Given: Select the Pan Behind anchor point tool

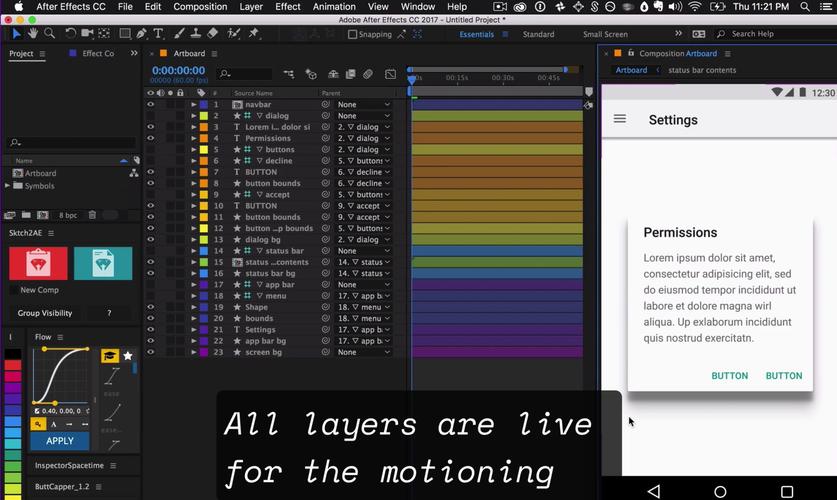Looking at the screenshot, I should 104,34.
